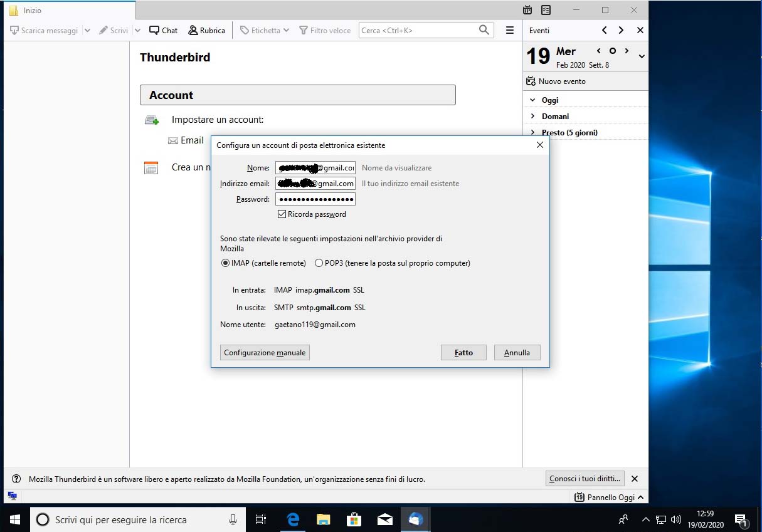Open Etichetta tag dropdown

[x=265, y=30]
